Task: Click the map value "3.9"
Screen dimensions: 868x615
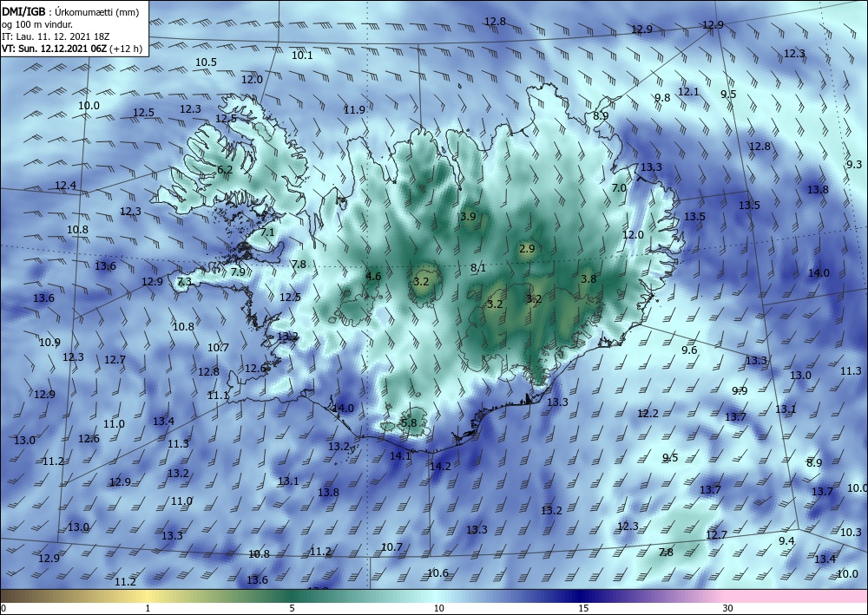Action: 469,216
